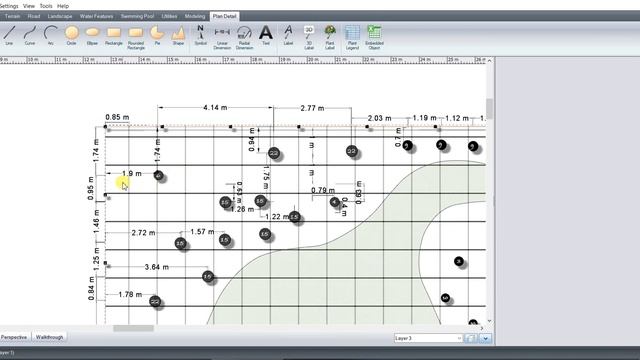Select the 0.79 m dimension label
This screenshot has height=360, width=640.
[x=323, y=190]
